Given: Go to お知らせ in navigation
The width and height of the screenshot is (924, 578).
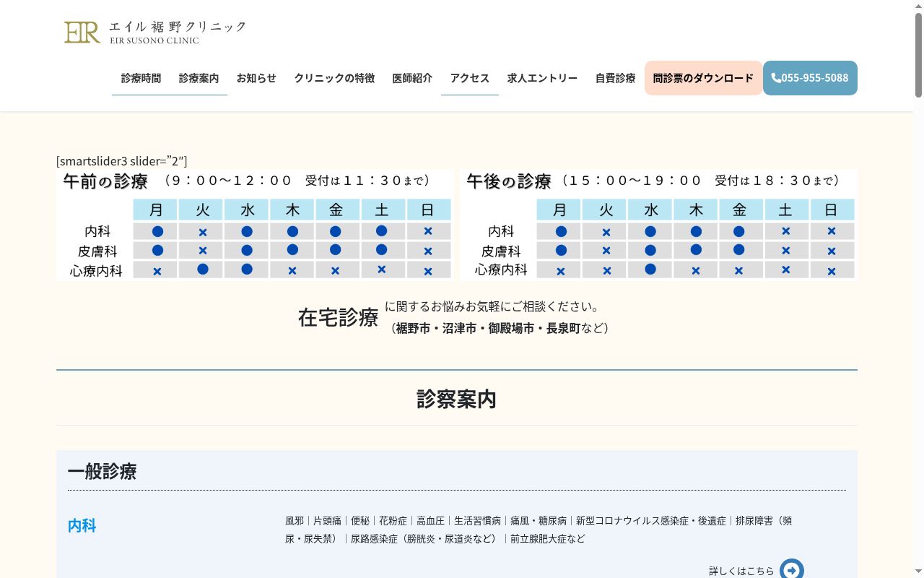Looking at the screenshot, I should pos(256,78).
